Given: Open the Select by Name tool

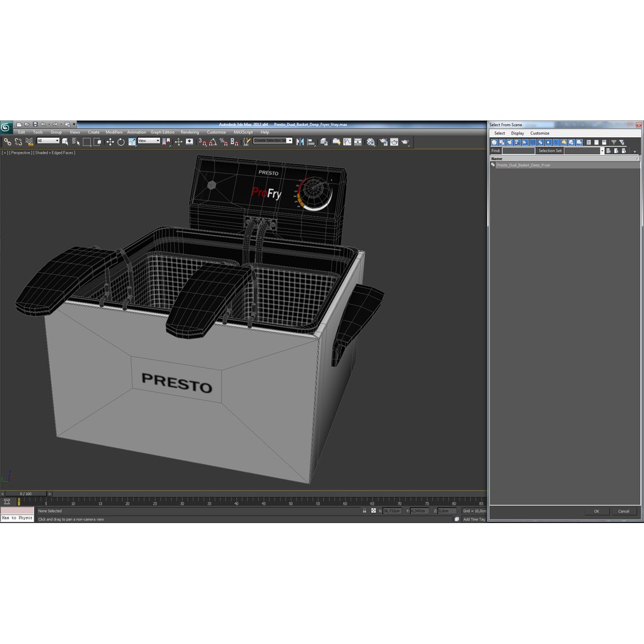Looking at the screenshot, I should pyautogui.click(x=76, y=142).
